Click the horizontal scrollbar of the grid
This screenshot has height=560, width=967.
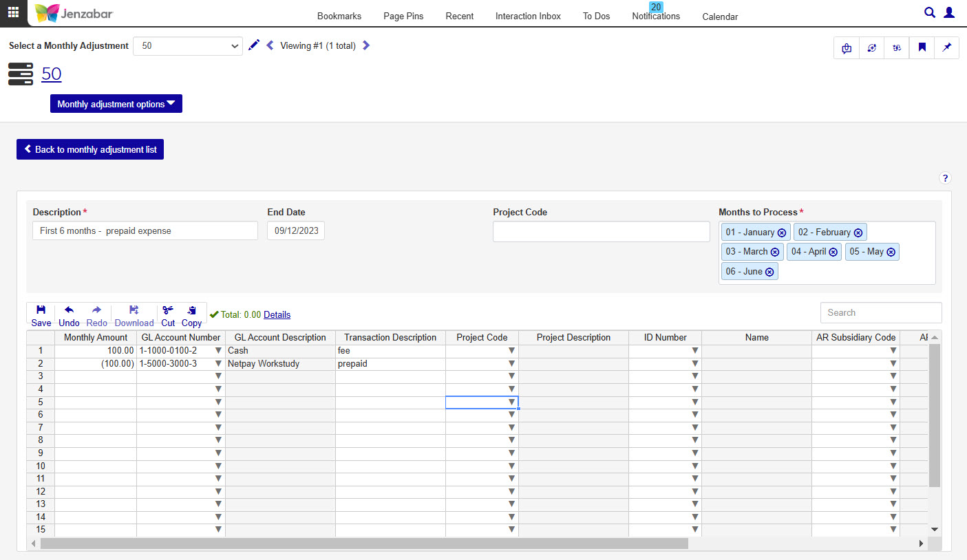(363, 543)
